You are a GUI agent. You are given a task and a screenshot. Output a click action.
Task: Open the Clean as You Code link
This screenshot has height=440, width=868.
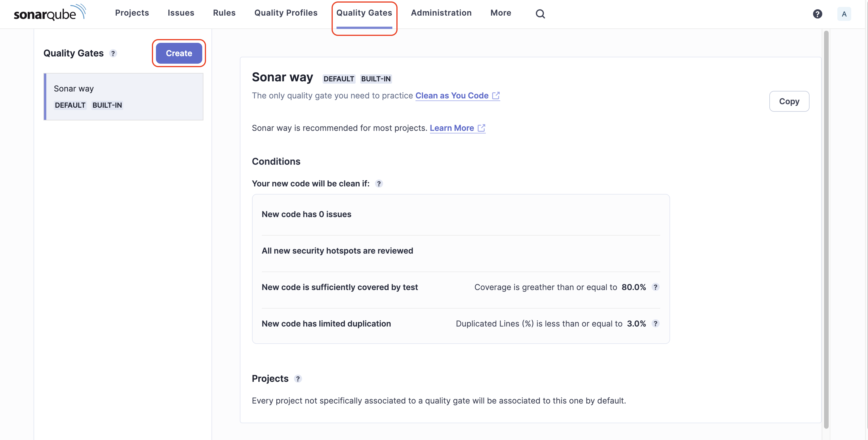point(452,96)
